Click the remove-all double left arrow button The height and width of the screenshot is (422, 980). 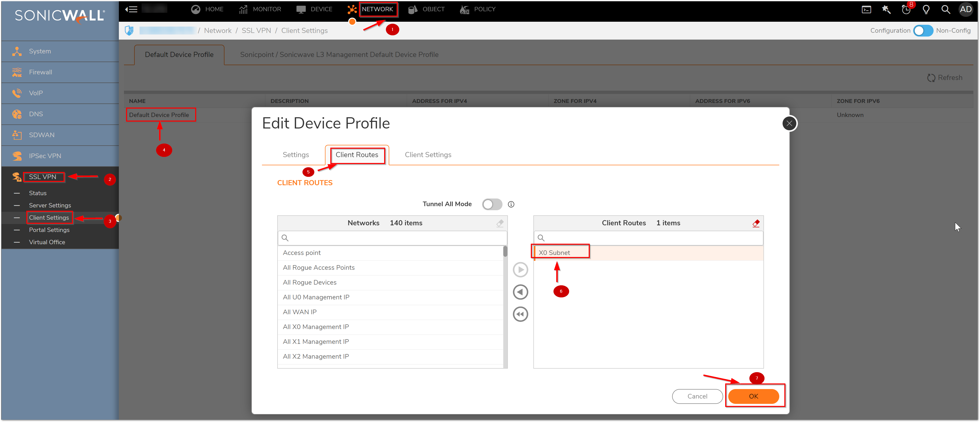tap(520, 314)
